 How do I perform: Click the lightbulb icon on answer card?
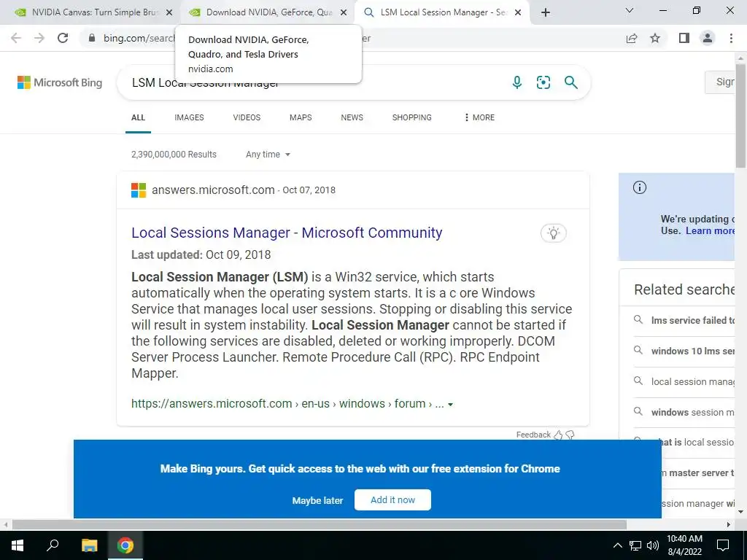coord(553,233)
